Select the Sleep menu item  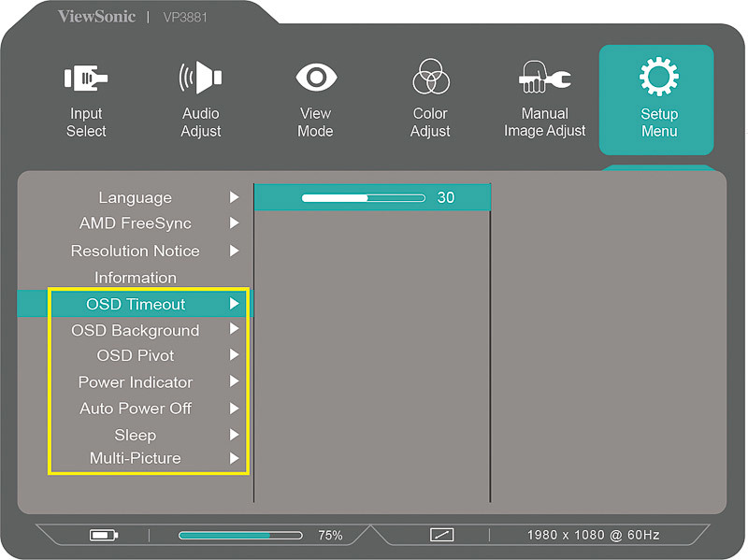pos(135,435)
